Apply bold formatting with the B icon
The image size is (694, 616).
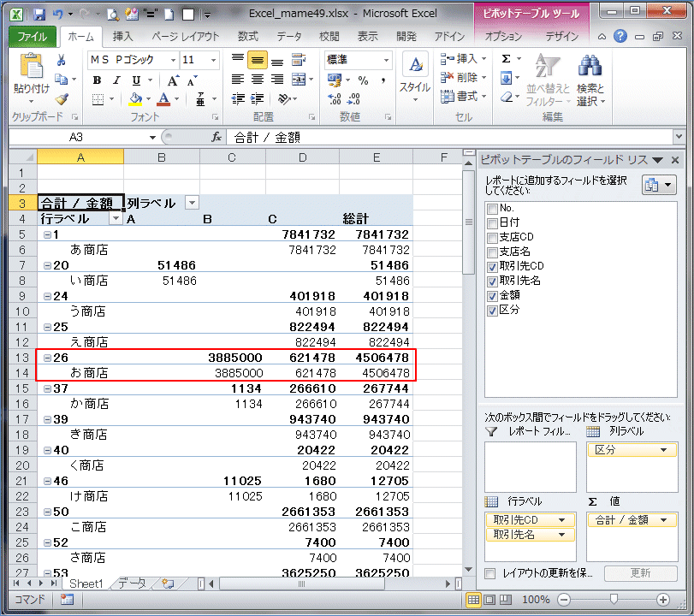[x=97, y=80]
